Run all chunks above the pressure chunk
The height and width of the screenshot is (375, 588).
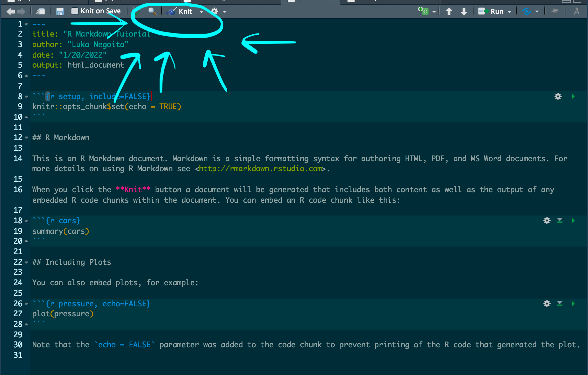[560, 304]
